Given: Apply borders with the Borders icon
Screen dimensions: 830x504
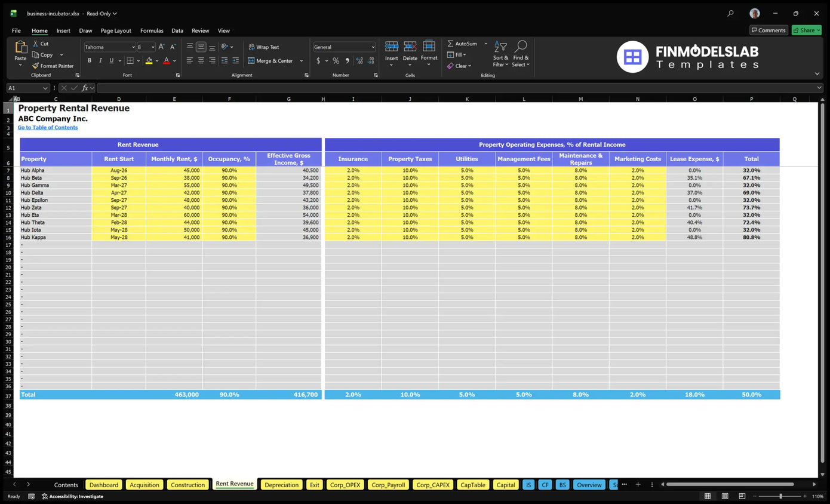Looking at the screenshot, I should pyautogui.click(x=129, y=60).
